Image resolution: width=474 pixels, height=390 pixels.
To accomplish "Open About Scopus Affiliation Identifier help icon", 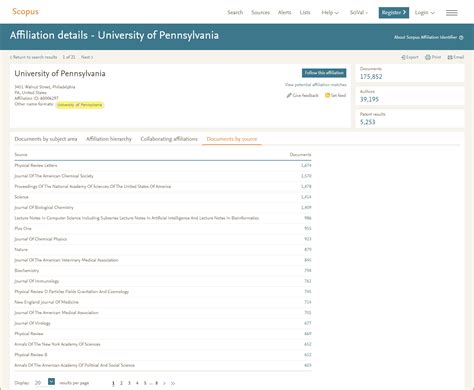I will tap(461, 38).
